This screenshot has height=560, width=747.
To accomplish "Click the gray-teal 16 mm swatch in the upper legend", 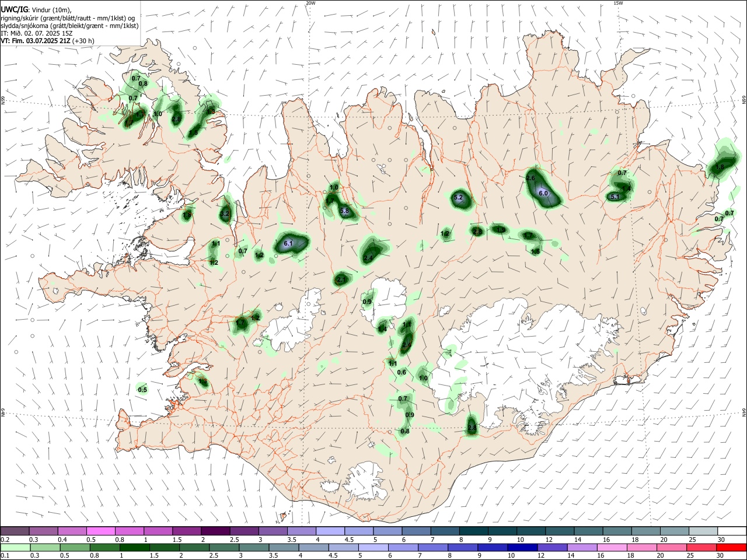I will point(617,531).
